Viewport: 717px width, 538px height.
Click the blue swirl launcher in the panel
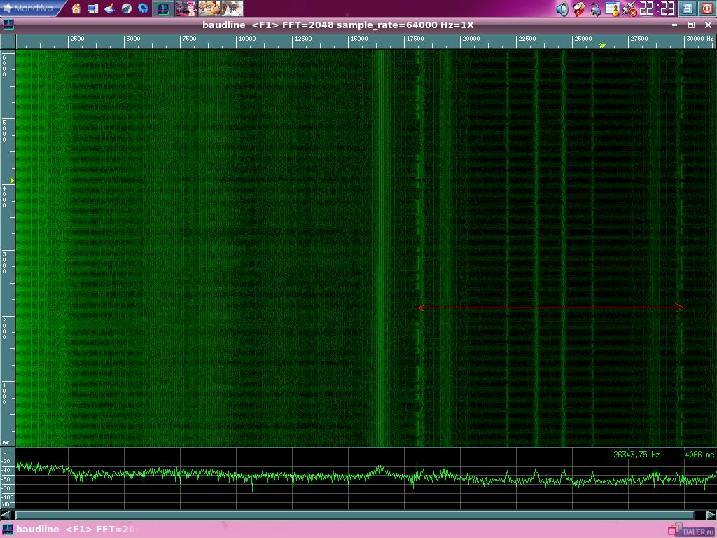143,8
